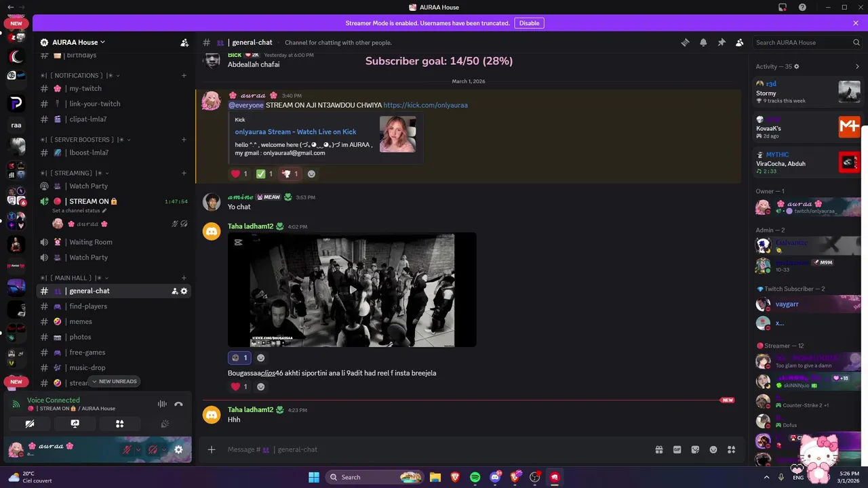Toggle heart reaction under Bougassaa clips message
Viewport: 868px width, 488px height.
click(x=239, y=386)
